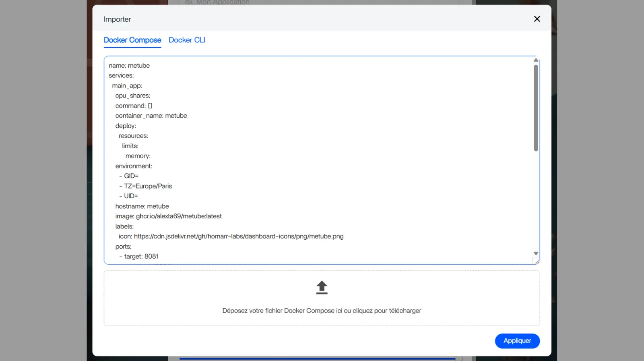Image resolution: width=644 pixels, height=361 pixels.
Task: Switch to the Docker CLI tab
Action: click(187, 40)
